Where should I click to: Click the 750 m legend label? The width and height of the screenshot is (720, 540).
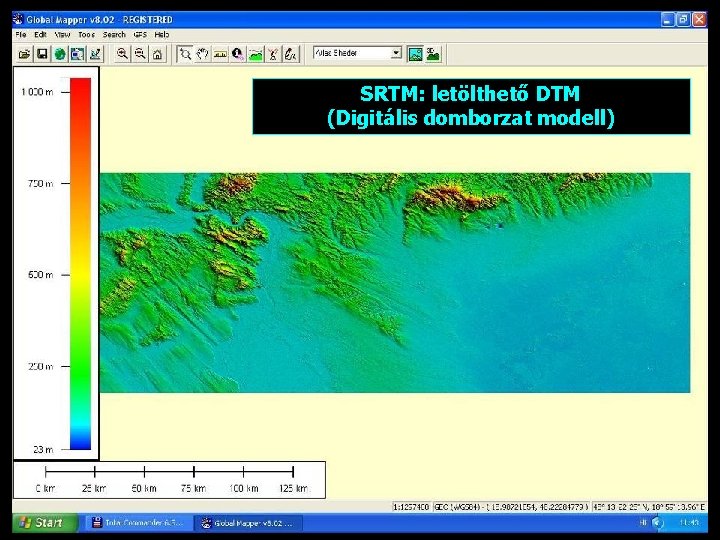(40, 184)
